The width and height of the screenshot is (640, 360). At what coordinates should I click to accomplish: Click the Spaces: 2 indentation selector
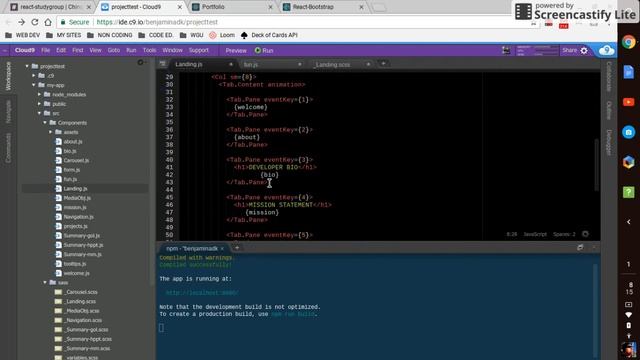coord(564,234)
